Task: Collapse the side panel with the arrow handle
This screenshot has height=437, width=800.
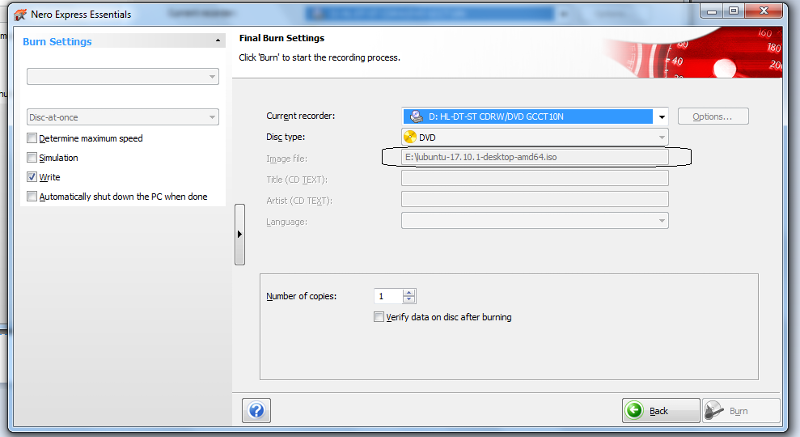Action: pyautogui.click(x=239, y=235)
